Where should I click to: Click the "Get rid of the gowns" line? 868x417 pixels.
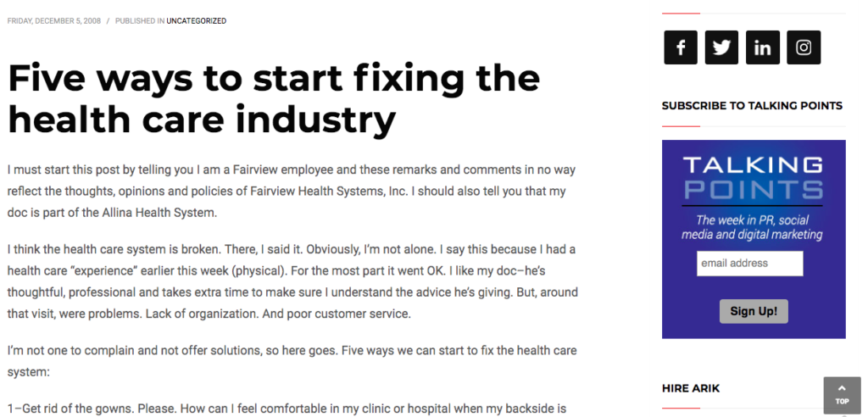click(287, 409)
